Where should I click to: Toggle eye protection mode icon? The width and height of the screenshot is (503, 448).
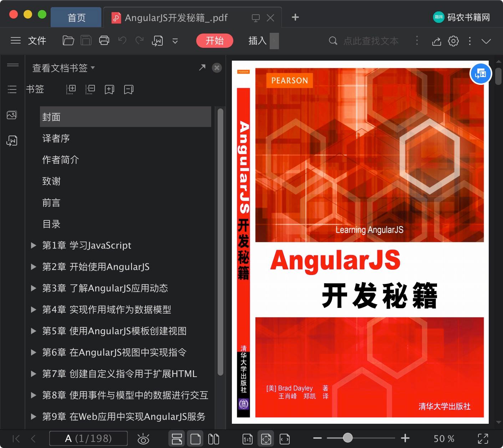point(143,439)
